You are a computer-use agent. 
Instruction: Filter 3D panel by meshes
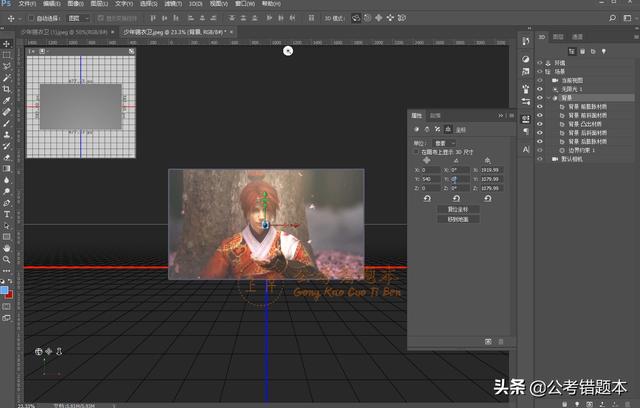click(x=582, y=51)
